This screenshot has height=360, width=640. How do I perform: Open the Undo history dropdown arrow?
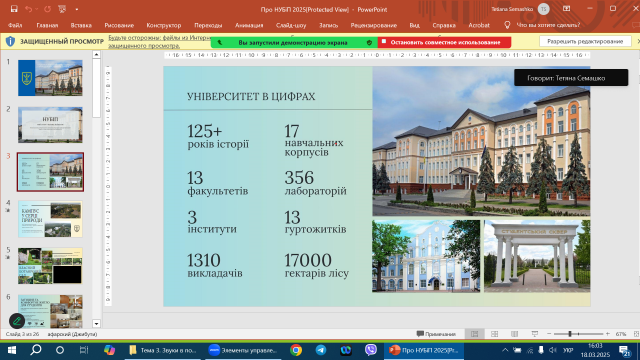(x=36, y=9)
